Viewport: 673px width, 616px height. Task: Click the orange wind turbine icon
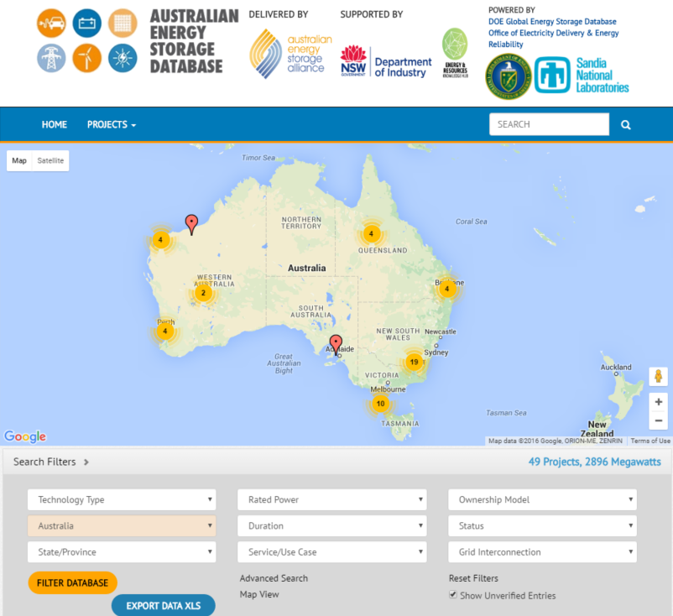[x=87, y=58]
